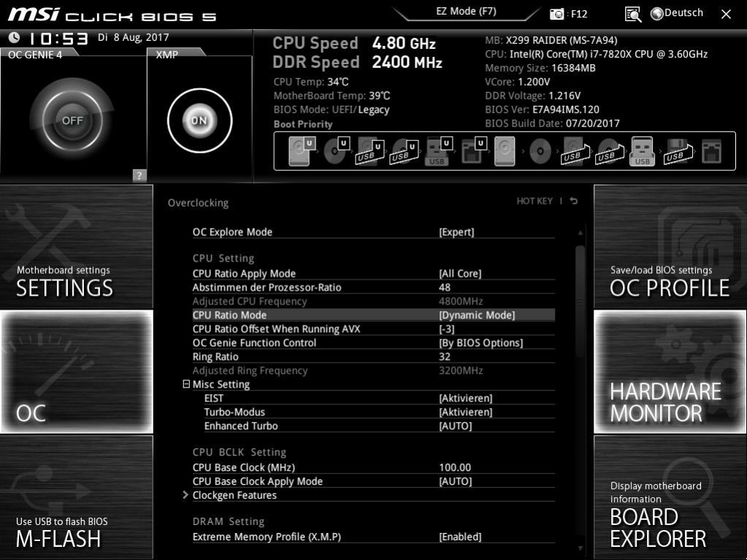Select the legacy USB optical disc boot icon

(x=609, y=151)
